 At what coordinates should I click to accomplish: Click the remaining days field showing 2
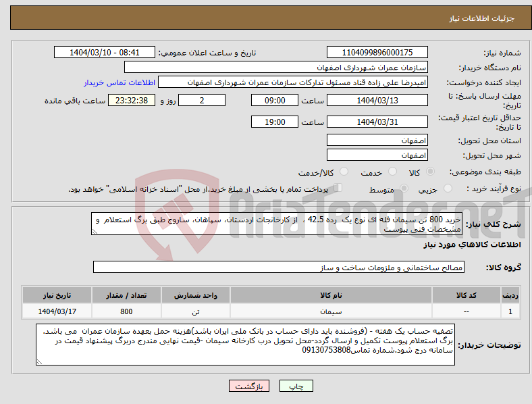[x=202, y=100]
